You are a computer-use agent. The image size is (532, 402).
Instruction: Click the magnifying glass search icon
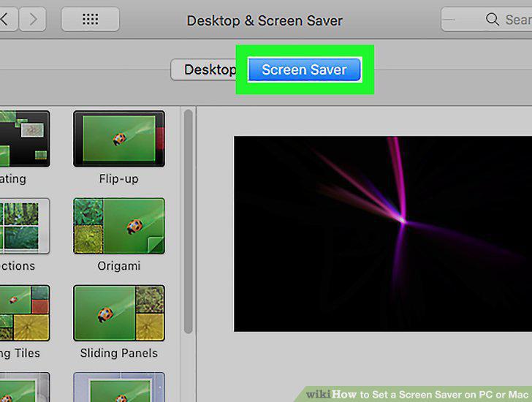point(492,20)
